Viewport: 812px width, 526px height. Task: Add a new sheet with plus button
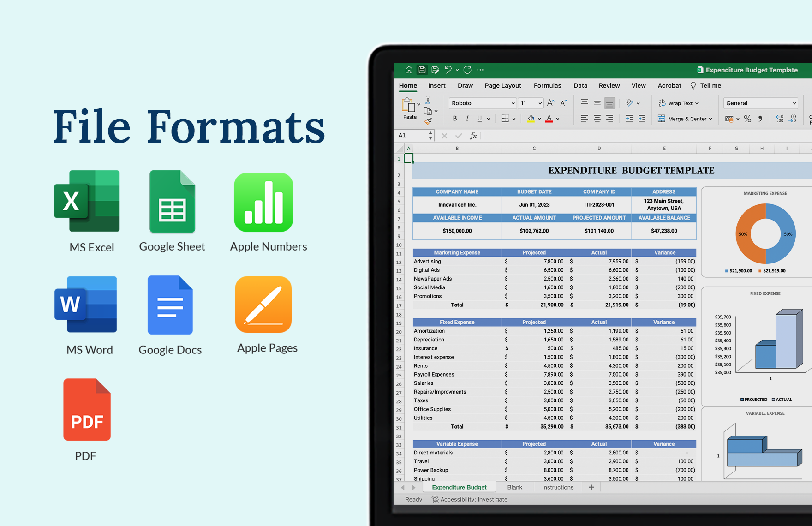[591, 487]
